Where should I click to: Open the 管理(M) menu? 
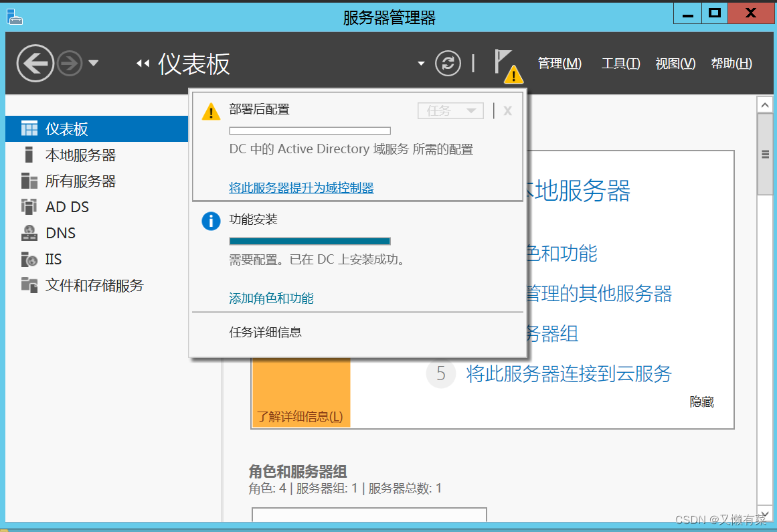(x=559, y=64)
